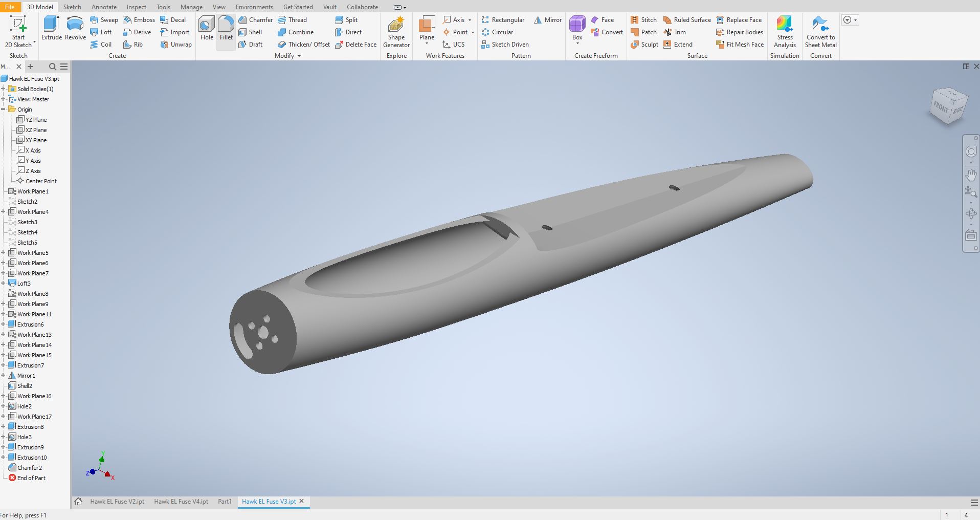Select the Revolve tool
Image resolution: width=980 pixels, height=520 pixels.
(x=75, y=28)
